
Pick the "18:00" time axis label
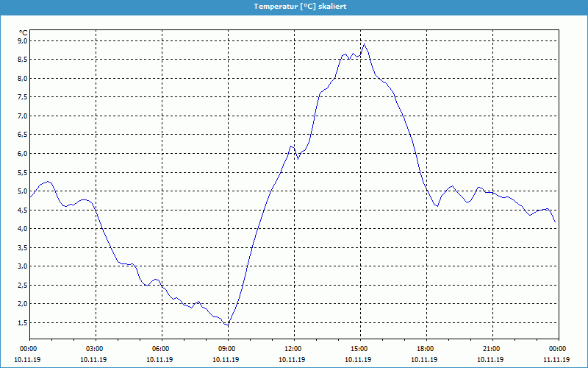(x=426, y=349)
